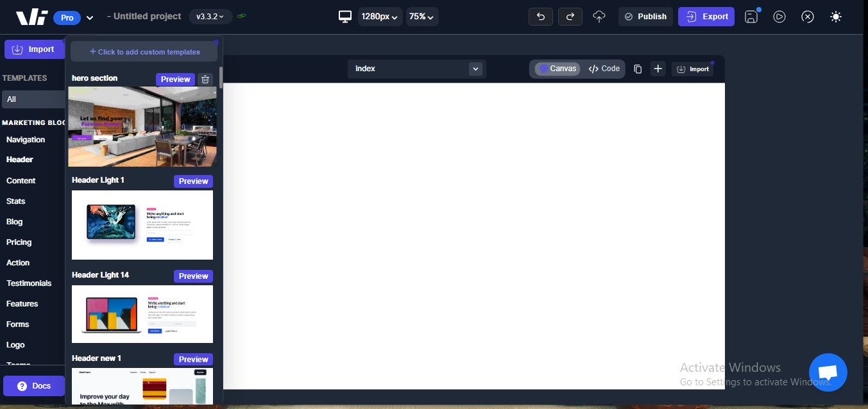Preview the Header new 1 template
The image size is (868, 409).
coord(193,360)
